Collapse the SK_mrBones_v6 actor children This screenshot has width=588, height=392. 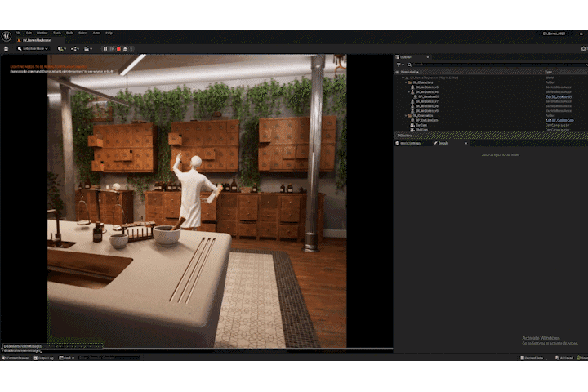(409, 92)
